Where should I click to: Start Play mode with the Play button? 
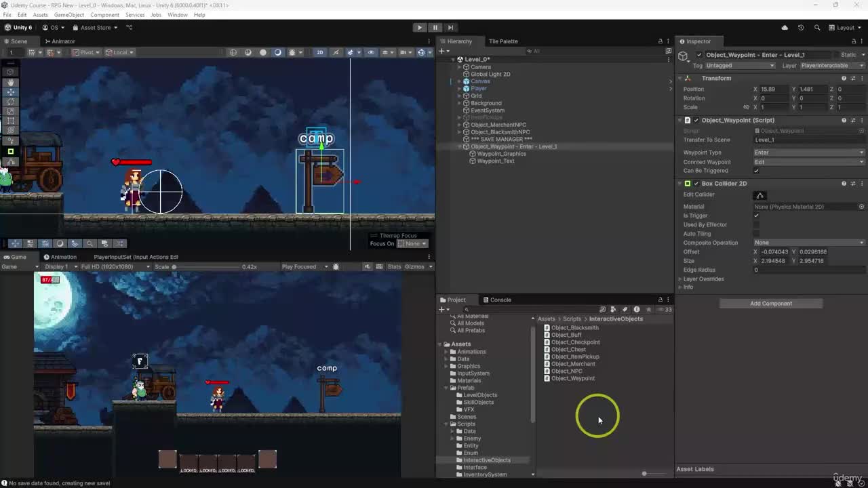coord(420,28)
